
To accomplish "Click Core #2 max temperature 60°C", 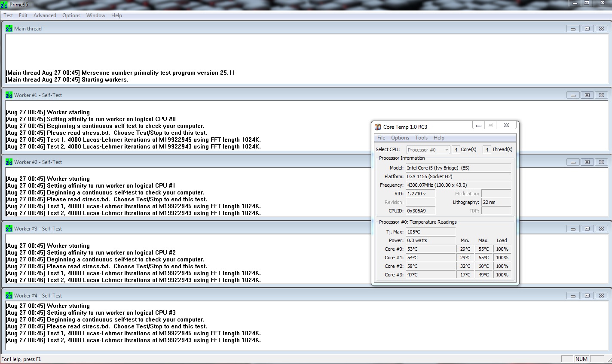I will (483, 266).
